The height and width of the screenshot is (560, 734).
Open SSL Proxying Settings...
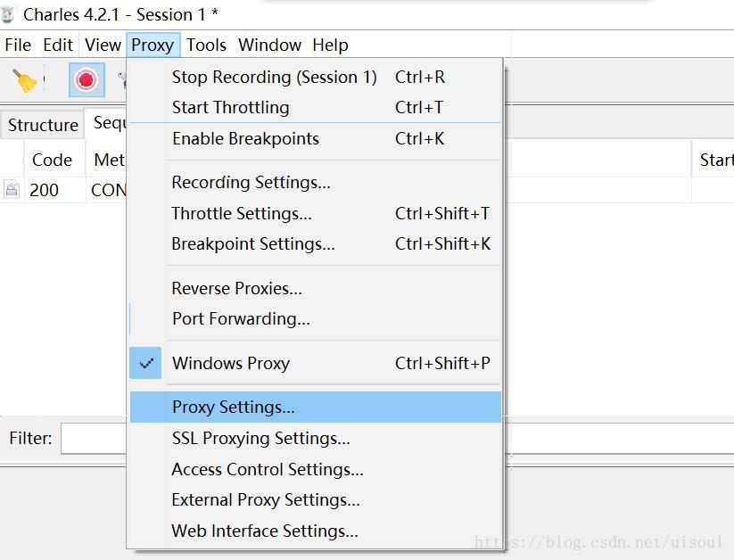click(315, 438)
